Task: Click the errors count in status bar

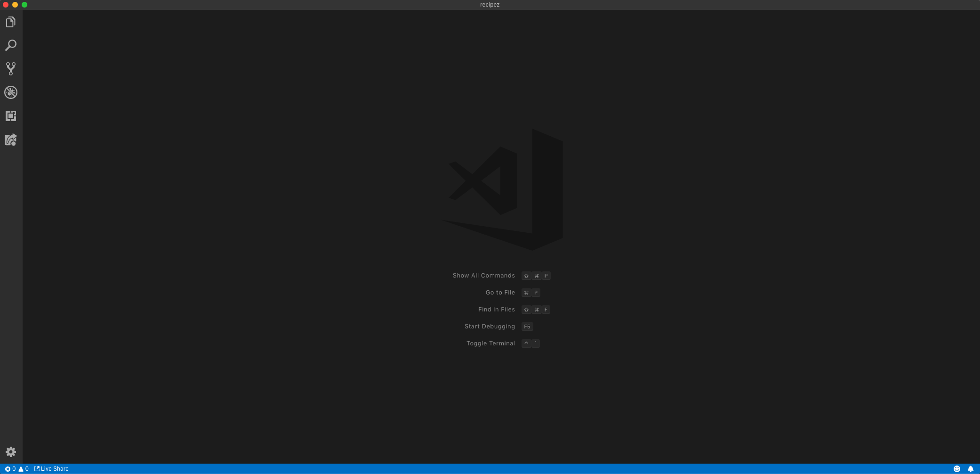Action: point(10,469)
